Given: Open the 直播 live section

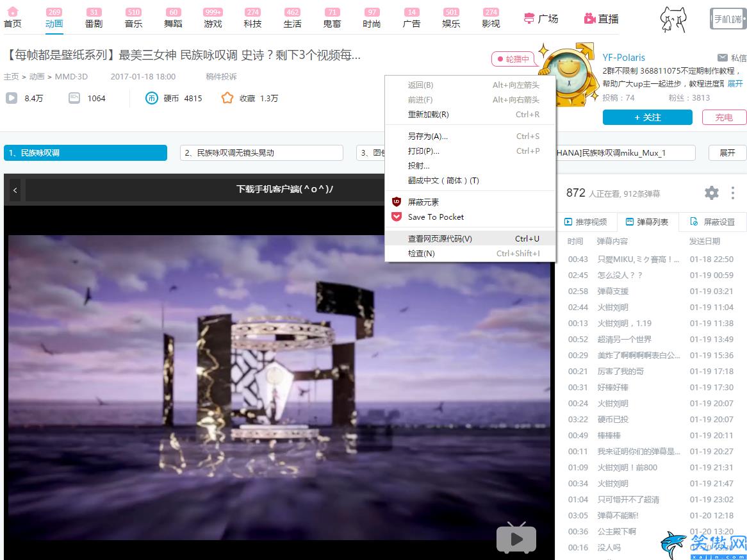Looking at the screenshot, I should [601, 19].
